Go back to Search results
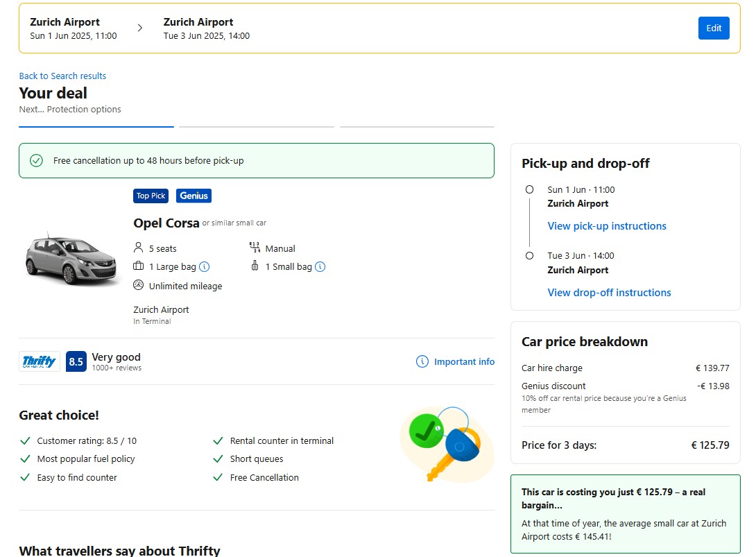 coord(62,76)
